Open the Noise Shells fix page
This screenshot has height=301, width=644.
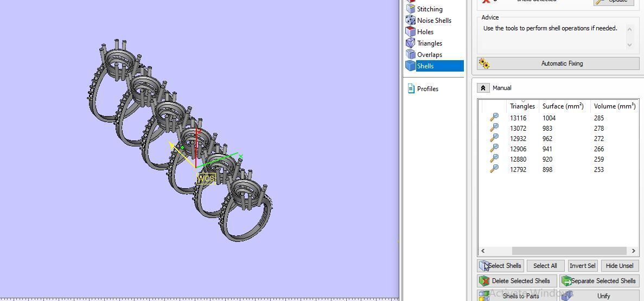434,21
